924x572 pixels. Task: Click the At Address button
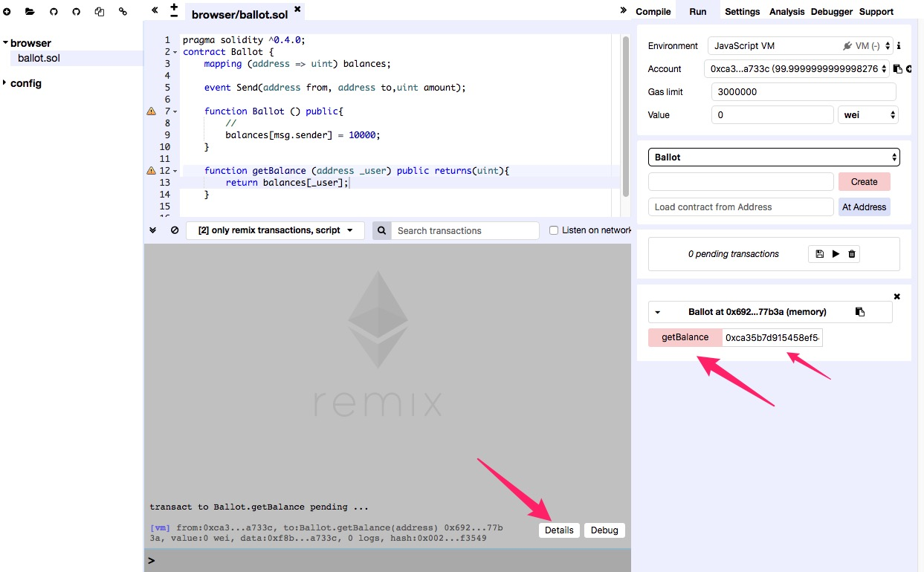click(864, 207)
